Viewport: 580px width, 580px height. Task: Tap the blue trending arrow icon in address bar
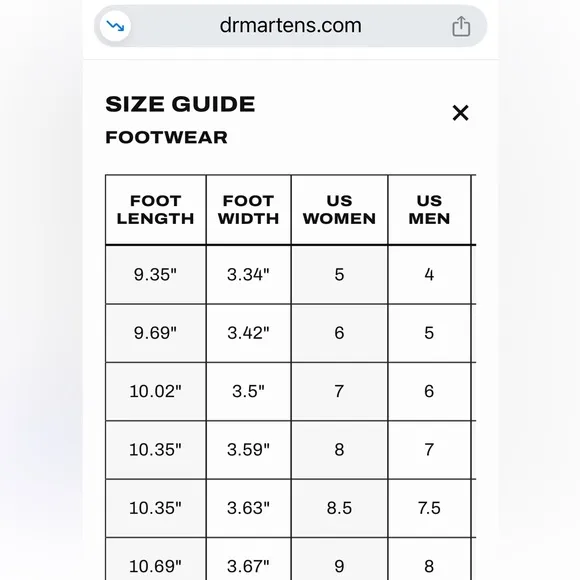coord(115,26)
